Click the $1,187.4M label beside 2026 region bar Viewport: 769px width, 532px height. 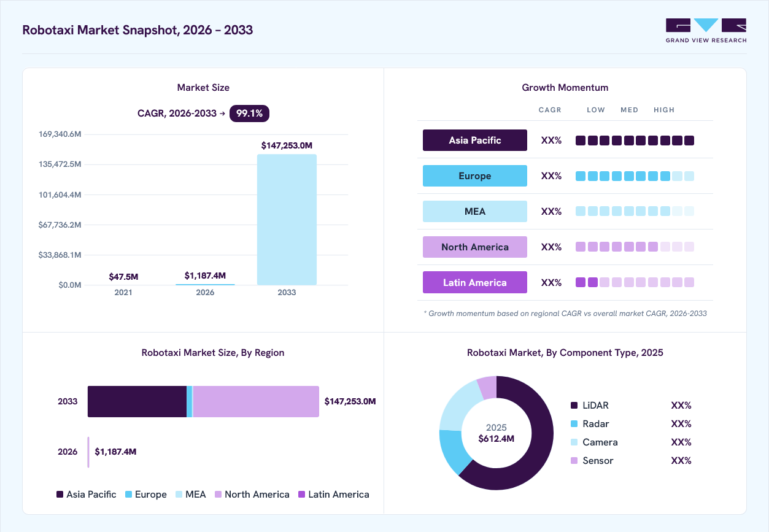pos(115,452)
